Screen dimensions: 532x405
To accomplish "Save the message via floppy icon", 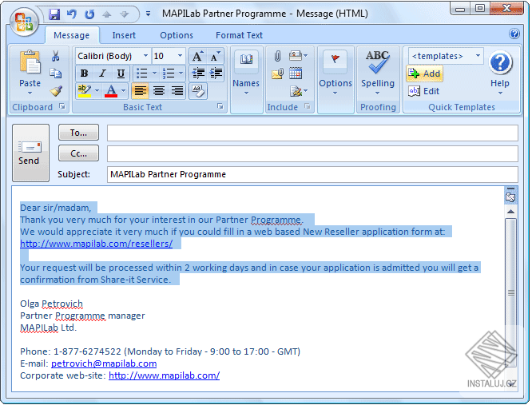I will click(54, 14).
